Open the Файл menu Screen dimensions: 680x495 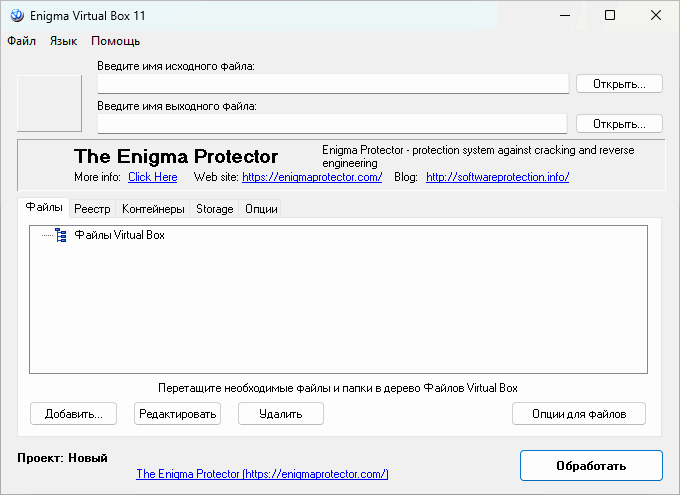(21, 41)
